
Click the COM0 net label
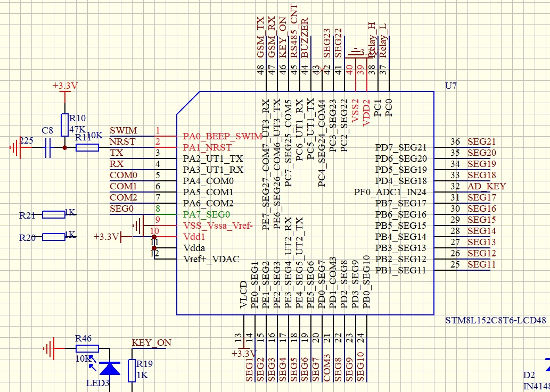tap(124, 175)
